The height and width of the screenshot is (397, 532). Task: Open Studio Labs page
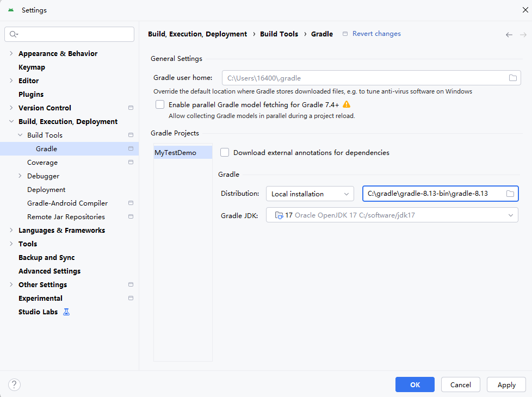pyautogui.click(x=38, y=312)
